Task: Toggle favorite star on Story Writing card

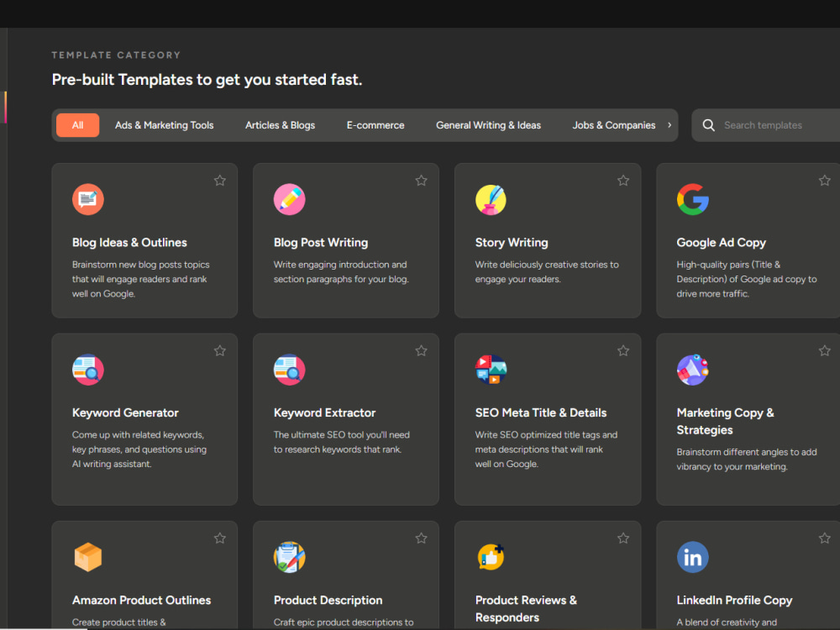Action: click(x=623, y=181)
